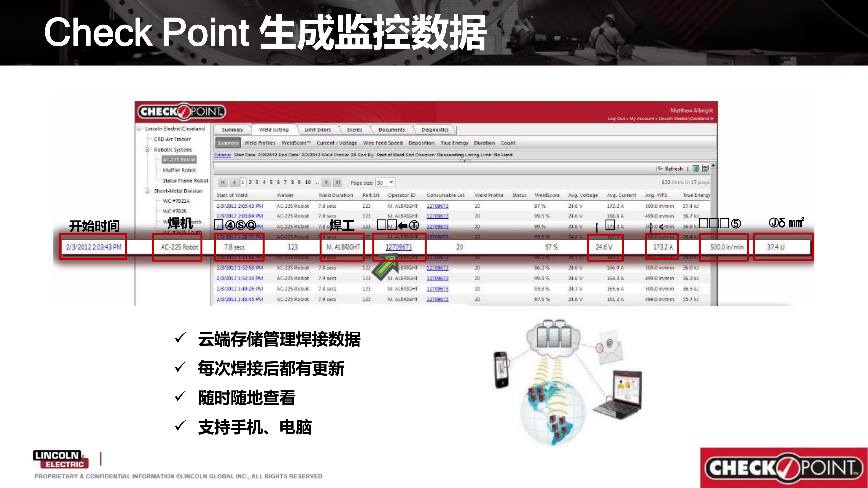Switch to the Summary top tab

(233, 130)
